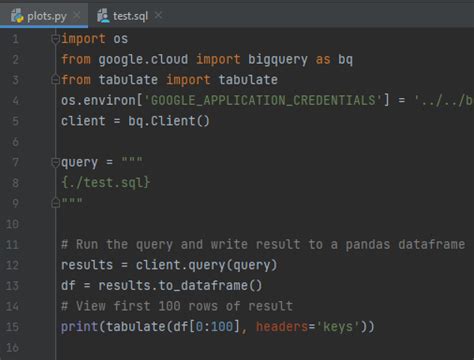Screen dimensions: 474x360
Task: Click 'print' keyword on line 15
Action: tap(79, 327)
